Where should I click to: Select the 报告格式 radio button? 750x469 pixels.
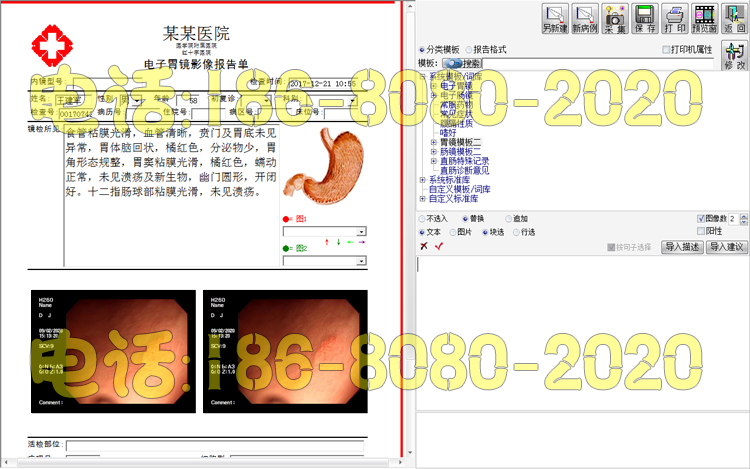(469, 50)
